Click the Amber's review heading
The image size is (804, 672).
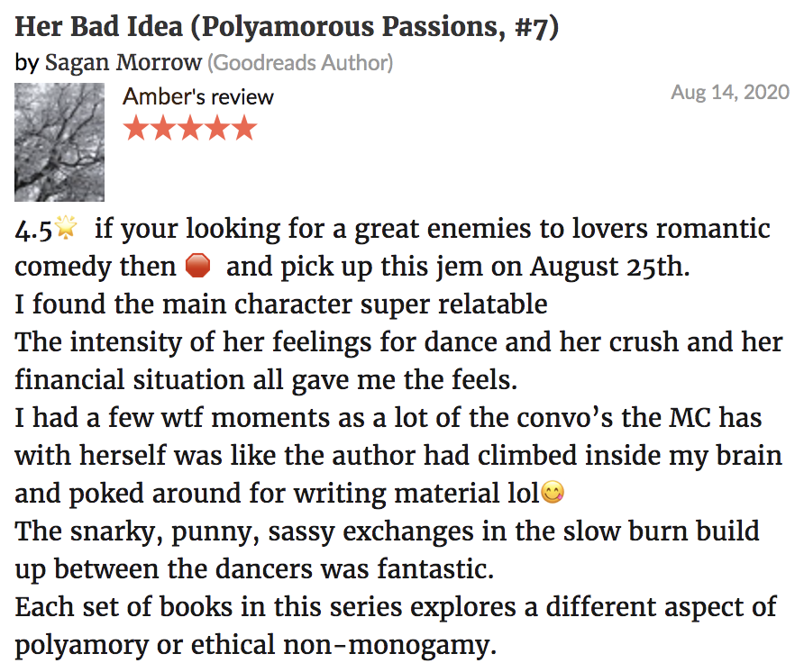pos(198,96)
